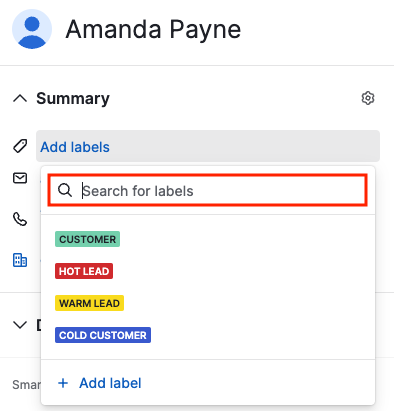394x411 pixels.
Task: Click the Amanda Payne contact name
Action: [x=153, y=29]
